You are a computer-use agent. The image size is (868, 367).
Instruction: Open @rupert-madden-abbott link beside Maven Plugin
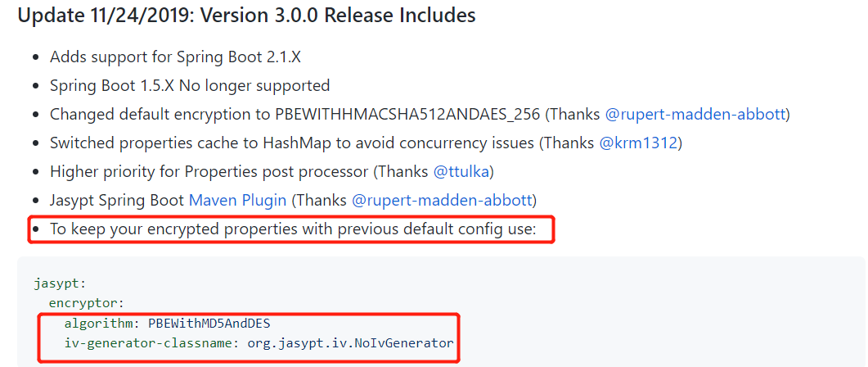[442, 200]
